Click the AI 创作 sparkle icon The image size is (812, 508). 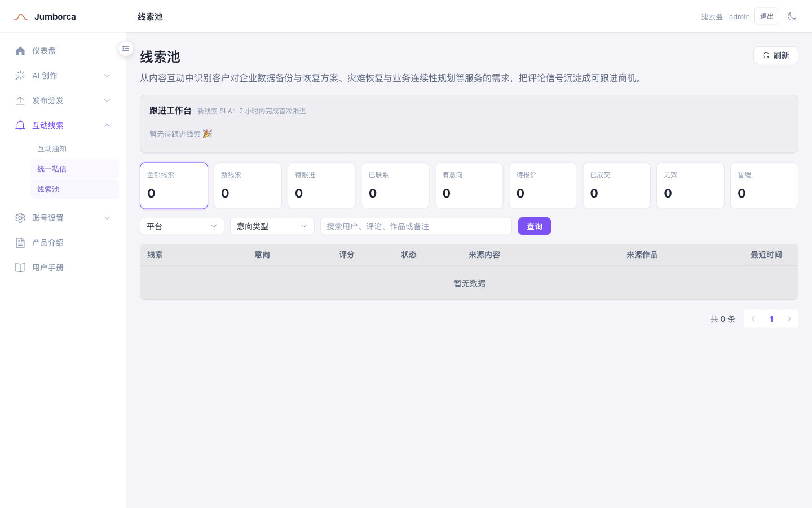click(20, 76)
